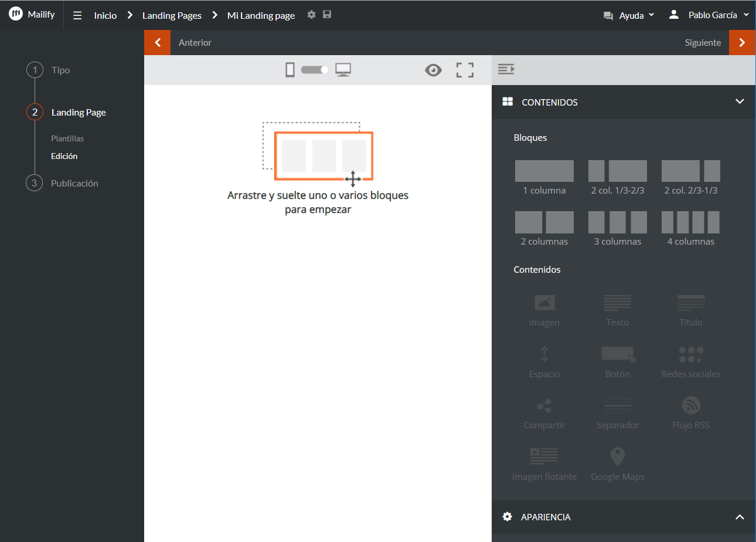
Task: Select the desktop monitor view icon
Action: [x=343, y=70]
